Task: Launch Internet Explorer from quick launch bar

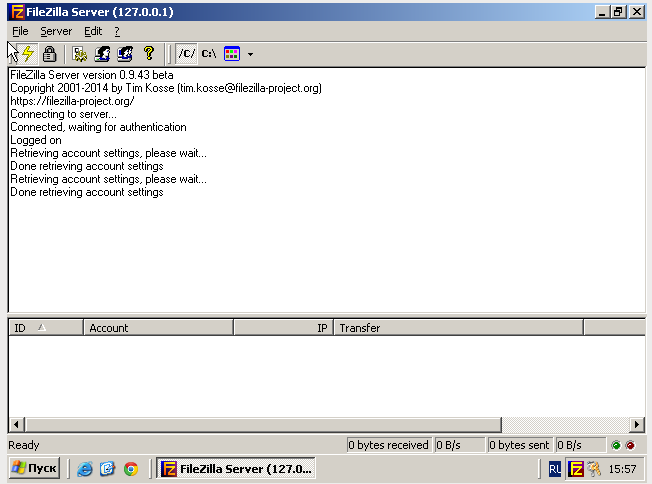Action: click(x=85, y=468)
